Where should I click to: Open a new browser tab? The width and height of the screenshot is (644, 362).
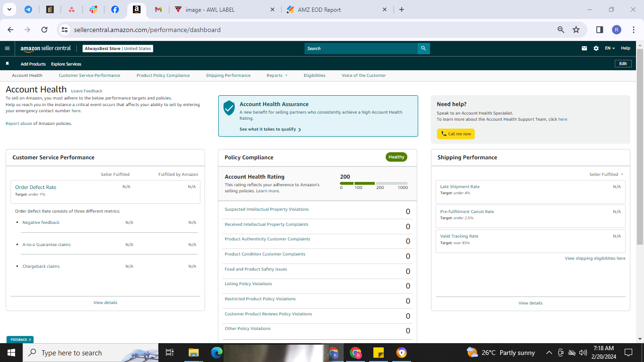pos(402,9)
